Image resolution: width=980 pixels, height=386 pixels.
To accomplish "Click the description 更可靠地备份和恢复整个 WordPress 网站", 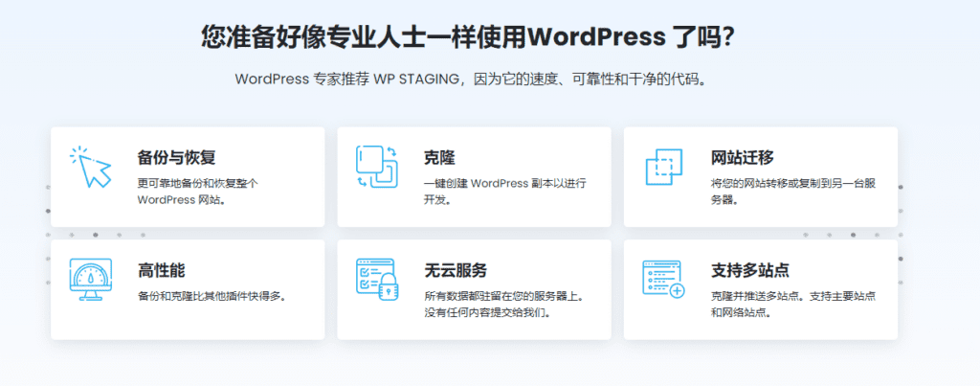I will [197, 193].
